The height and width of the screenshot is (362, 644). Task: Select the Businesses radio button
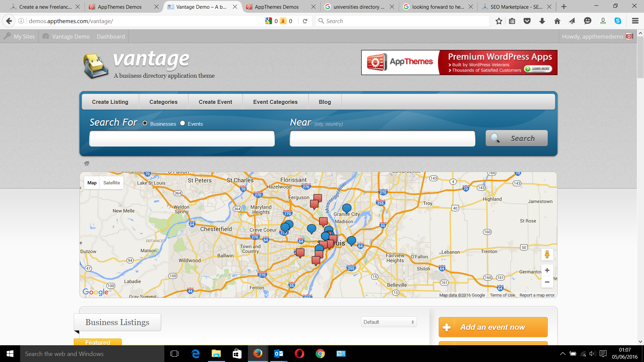coord(145,123)
